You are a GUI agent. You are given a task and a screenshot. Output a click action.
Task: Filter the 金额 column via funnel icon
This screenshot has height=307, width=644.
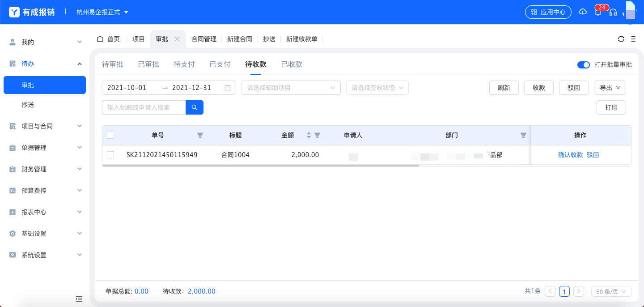(318, 135)
